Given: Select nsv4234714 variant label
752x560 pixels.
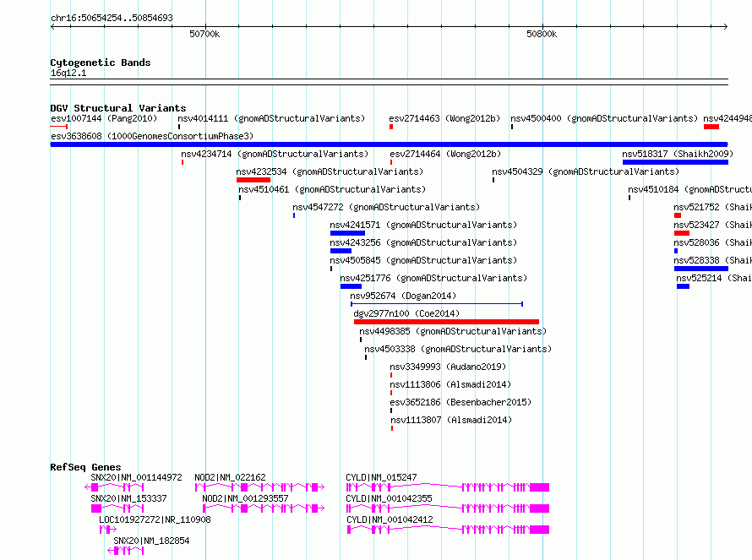Looking at the screenshot, I should [275, 154].
